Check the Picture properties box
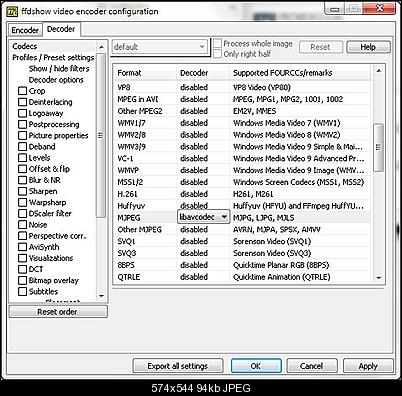The height and width of the screenshot is (396, 402). click(x=23, y=135)
